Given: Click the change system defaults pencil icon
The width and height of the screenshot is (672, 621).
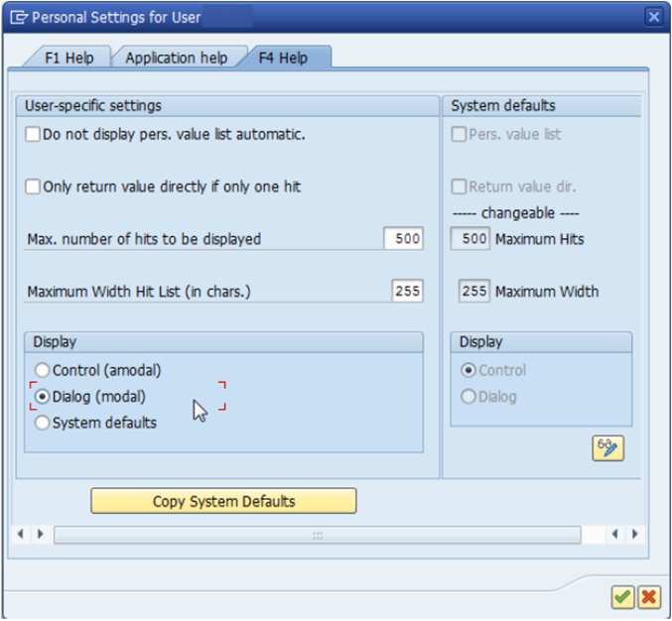Looking at the screenshot, I should pos(607,448).
